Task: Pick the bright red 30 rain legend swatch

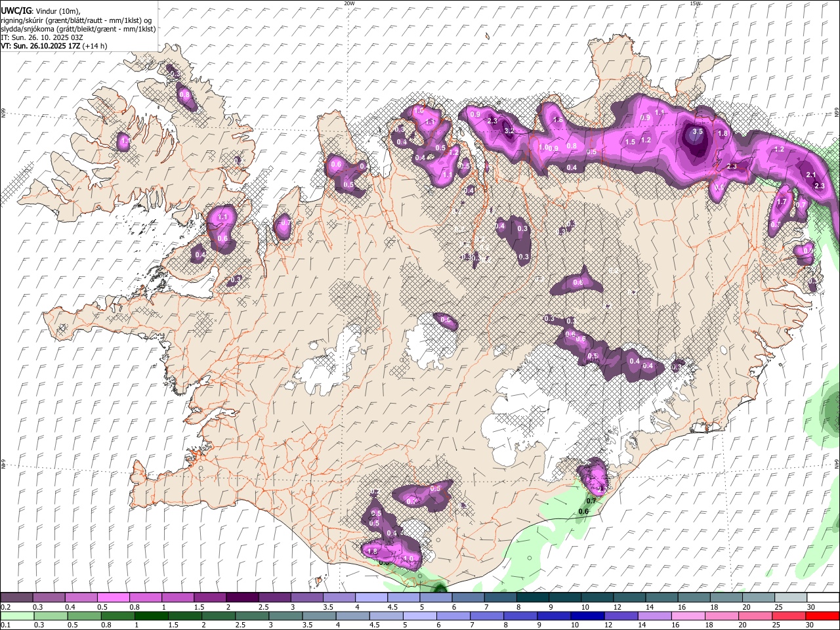Action: coord(822,616)
